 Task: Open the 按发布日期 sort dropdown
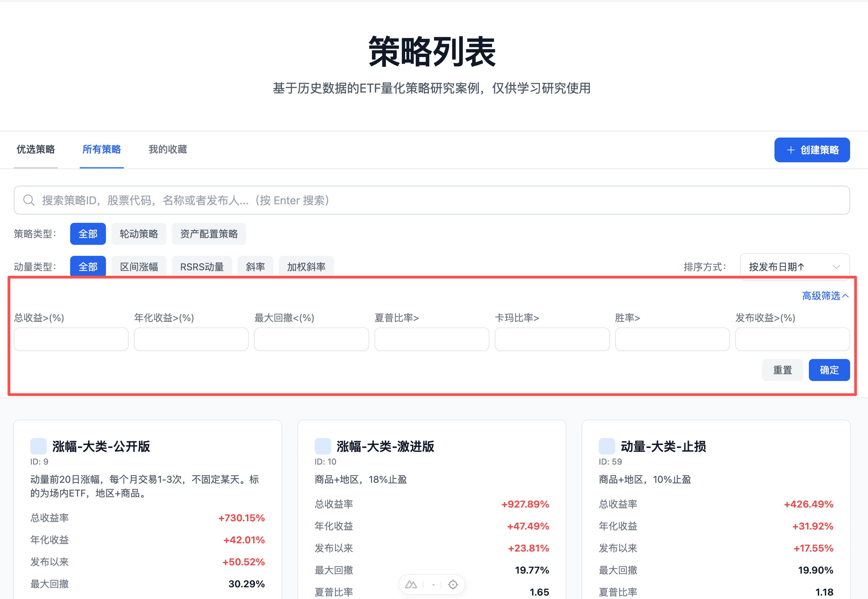click(x=794, y=266)
